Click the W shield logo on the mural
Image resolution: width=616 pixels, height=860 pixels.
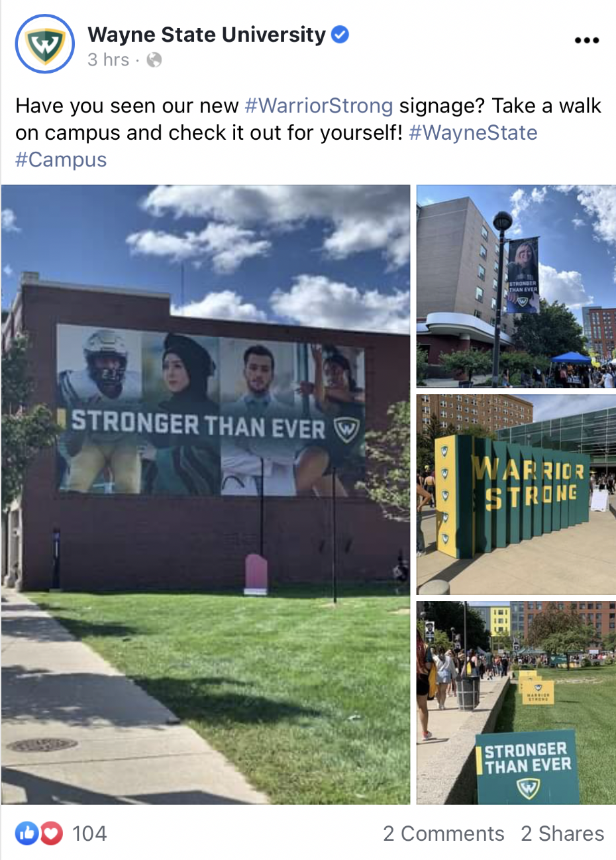[x=346, y=429]
